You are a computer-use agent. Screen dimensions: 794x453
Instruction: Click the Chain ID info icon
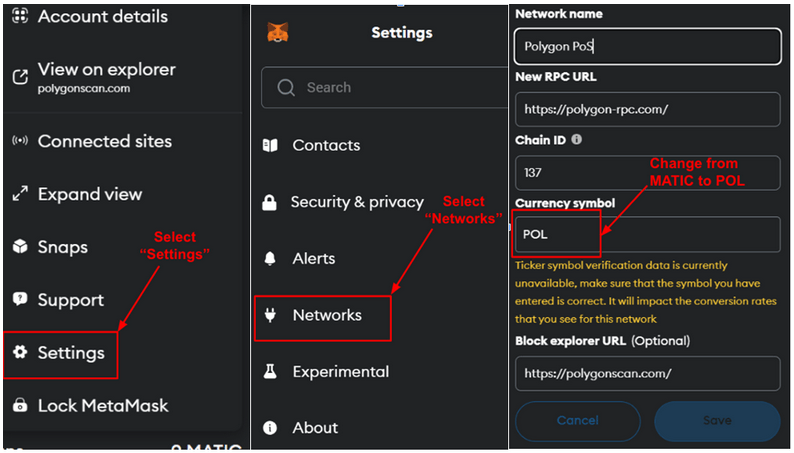click(577, 140)
